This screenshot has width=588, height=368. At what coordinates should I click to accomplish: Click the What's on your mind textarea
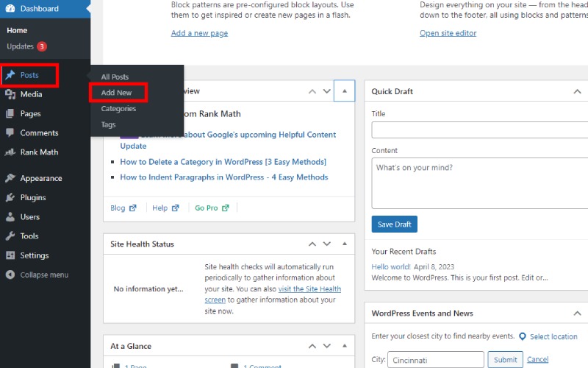pos(480,183)
